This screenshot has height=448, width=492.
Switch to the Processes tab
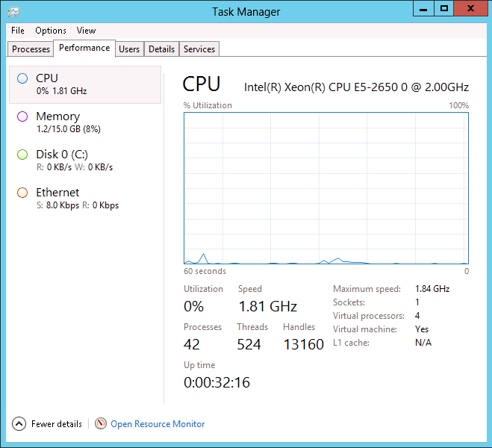tap(31, 49)
